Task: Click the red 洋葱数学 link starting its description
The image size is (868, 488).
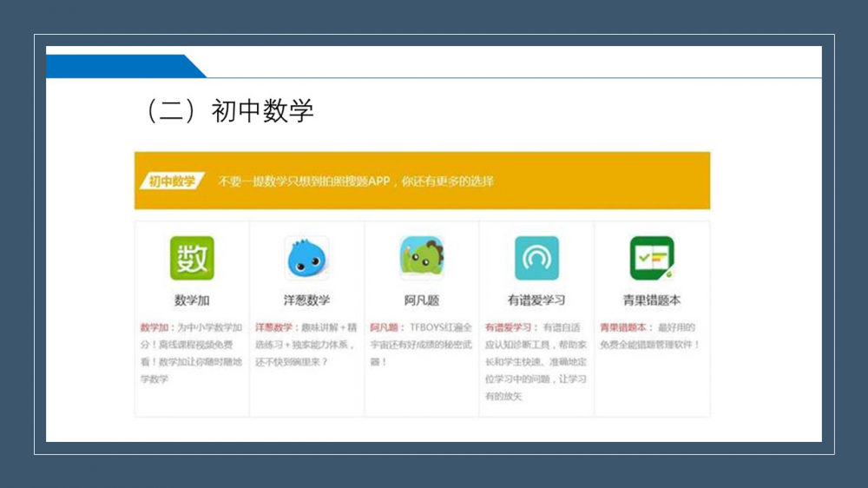Action: pyautogui.click(x=274, y=328)
